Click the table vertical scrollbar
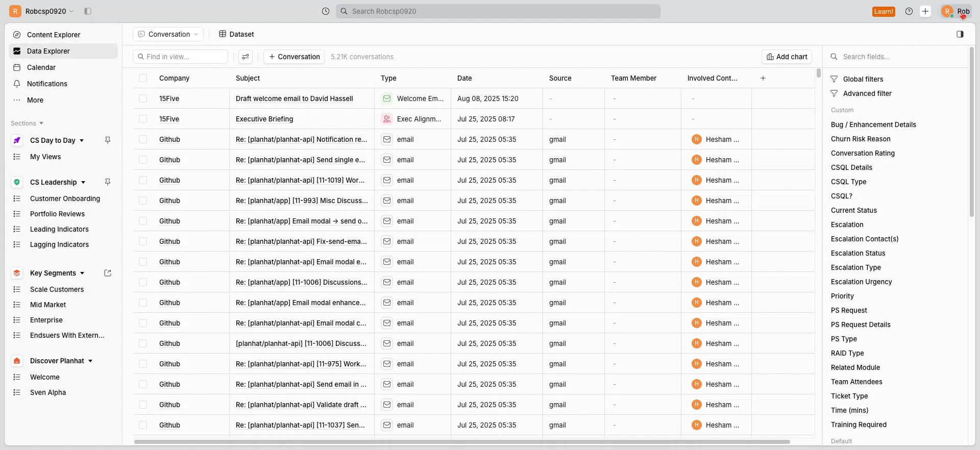 point(819,73)
